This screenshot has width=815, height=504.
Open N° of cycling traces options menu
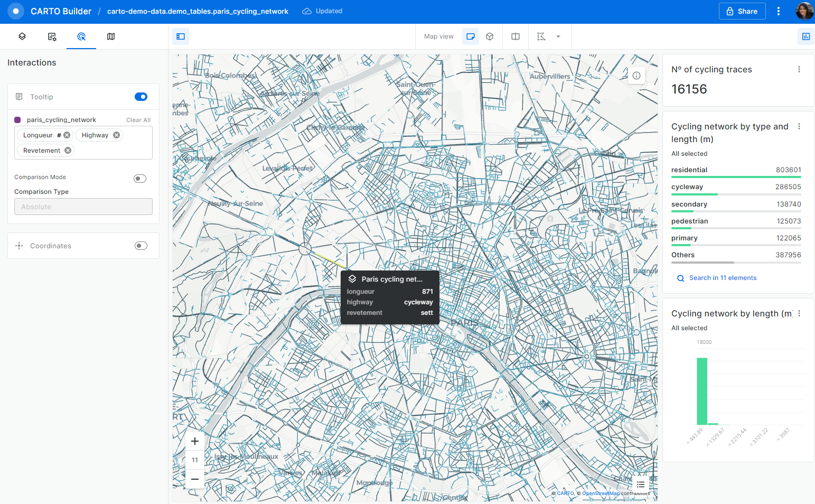[x=799, y=69]
